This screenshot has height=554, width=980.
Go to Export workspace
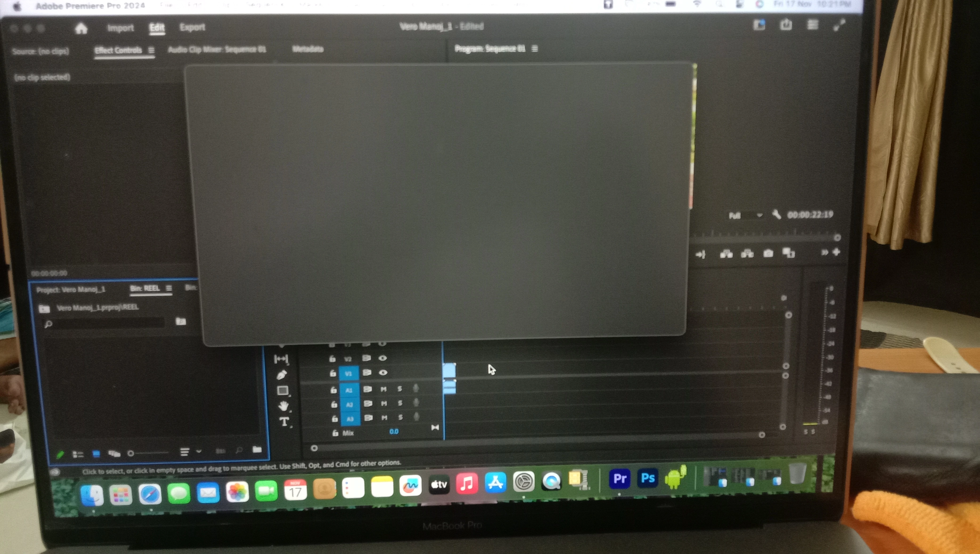pos(192,27)
